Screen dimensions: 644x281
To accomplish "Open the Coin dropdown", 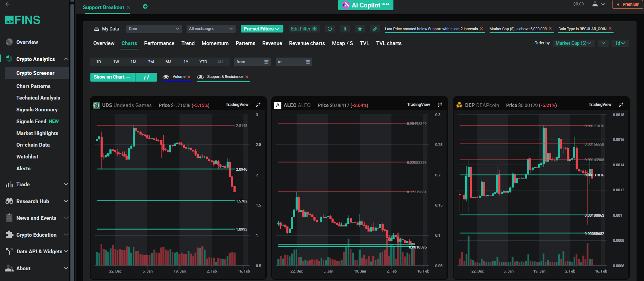I will click(154, 29).
